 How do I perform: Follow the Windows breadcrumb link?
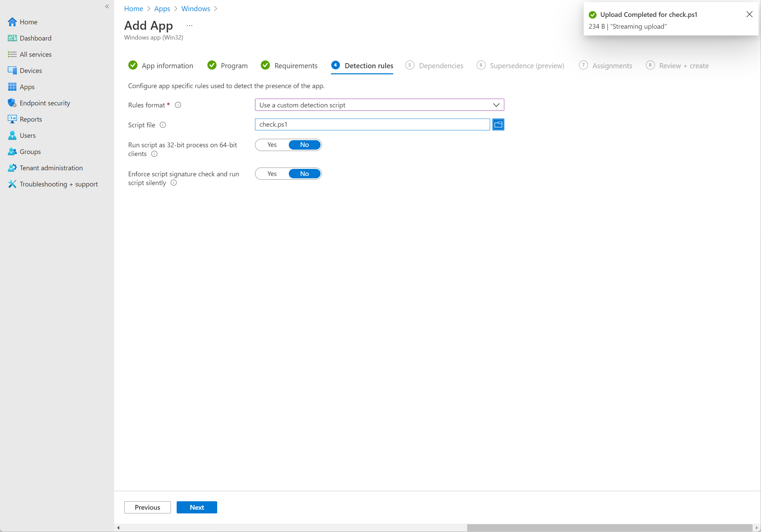[x=196, y=9]
